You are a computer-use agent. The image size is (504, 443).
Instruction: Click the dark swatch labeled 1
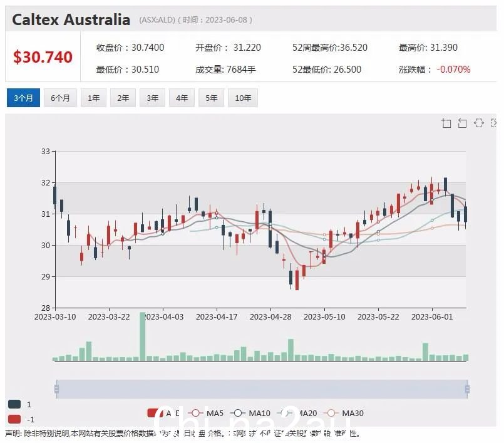(x=14, y=404)
